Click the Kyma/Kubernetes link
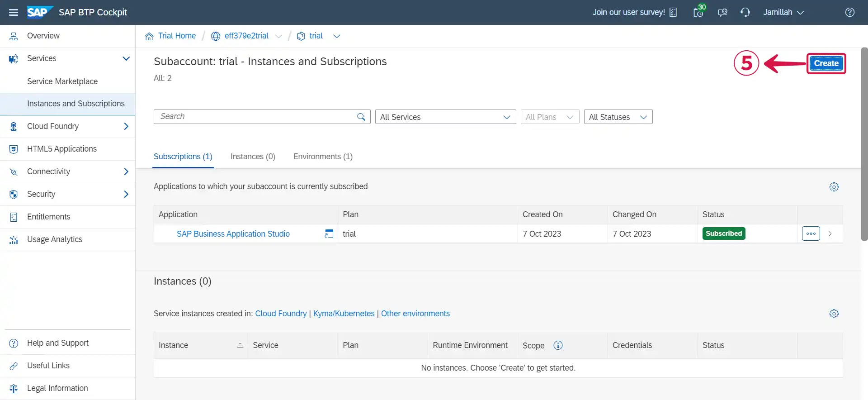This screenshot has width=868, height=400. coord(344,314)
